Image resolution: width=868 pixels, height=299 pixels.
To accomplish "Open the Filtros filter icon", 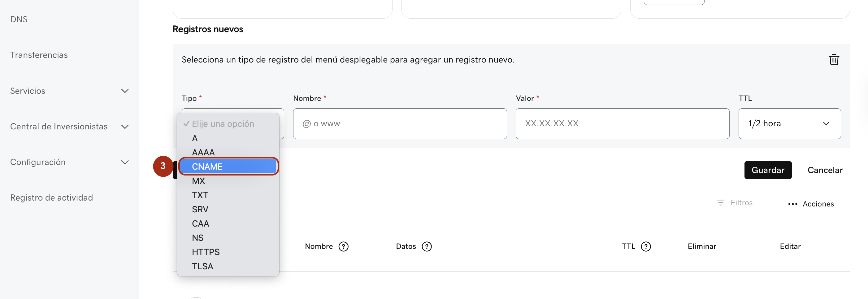I will (x=720, y=203).
